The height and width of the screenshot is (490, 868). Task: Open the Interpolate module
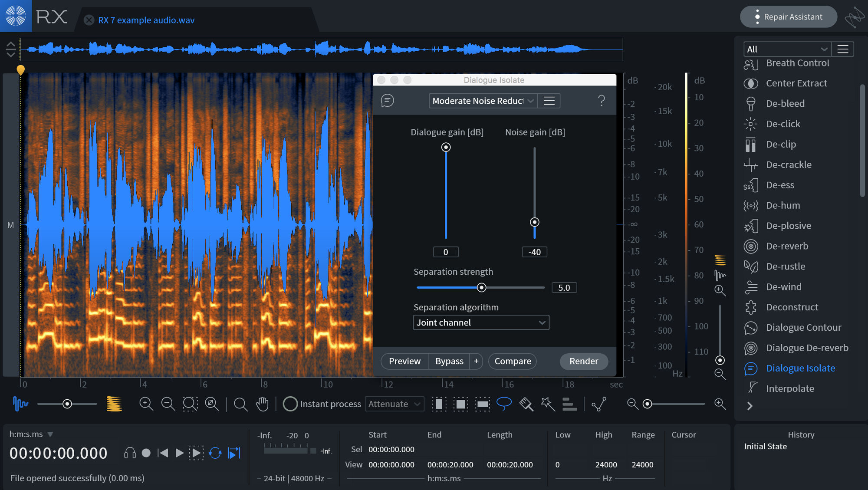[x=790, y=389]
